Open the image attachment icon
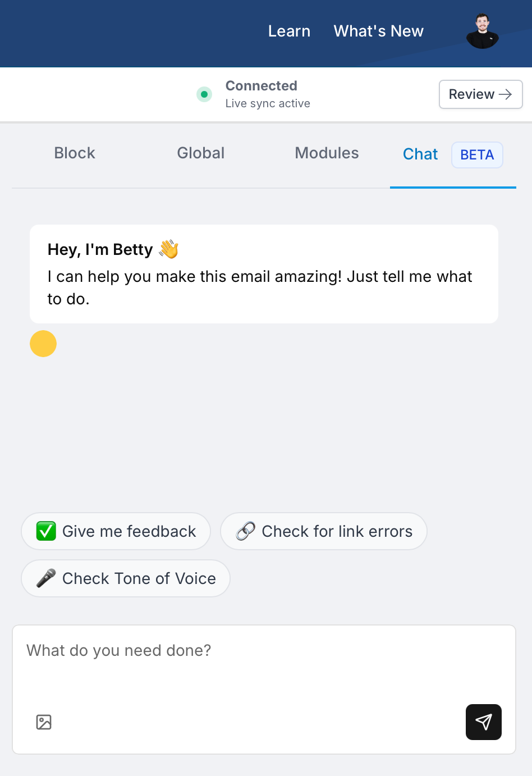Viewport: 532px width, 776px height. [43, 722]
